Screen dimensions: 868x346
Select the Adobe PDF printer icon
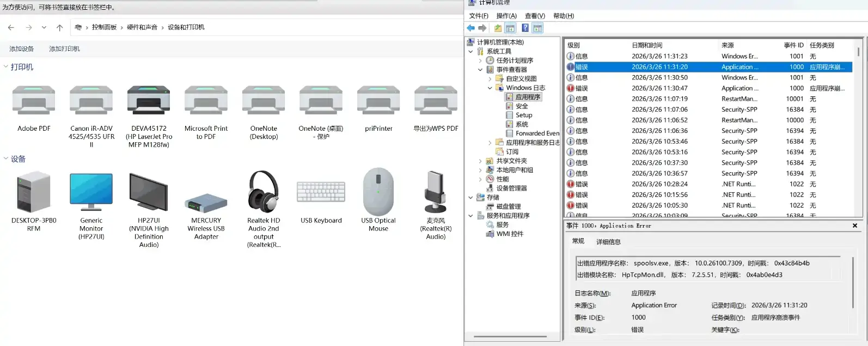(34, 100)
